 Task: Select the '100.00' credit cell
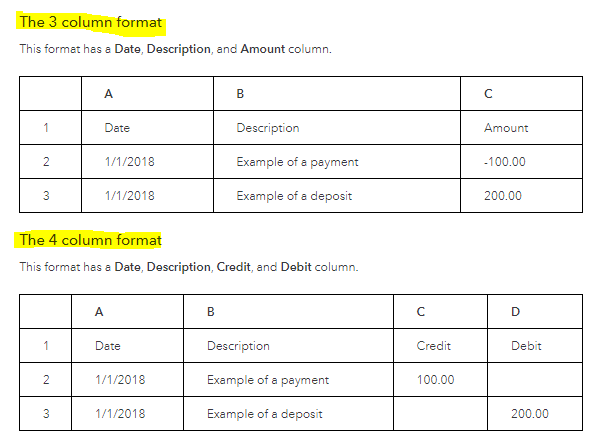(440, 380)
